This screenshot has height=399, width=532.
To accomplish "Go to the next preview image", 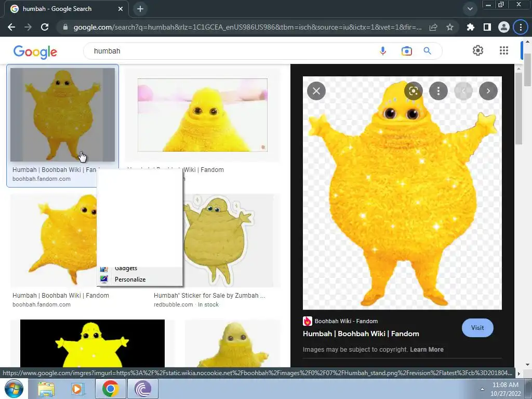I will click(x=488, y=91).
